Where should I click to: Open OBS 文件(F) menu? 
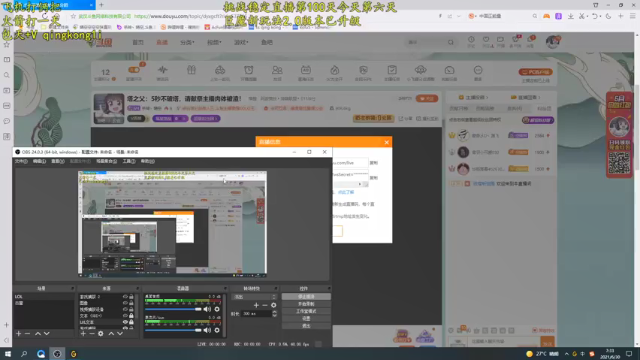(x=21, y=161)
